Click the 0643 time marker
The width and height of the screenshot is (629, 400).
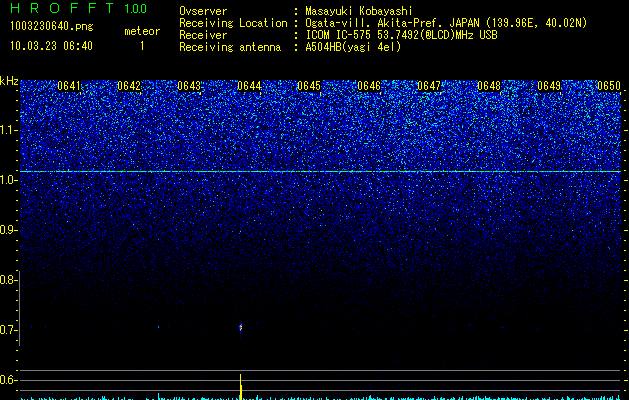click(189, 86)
